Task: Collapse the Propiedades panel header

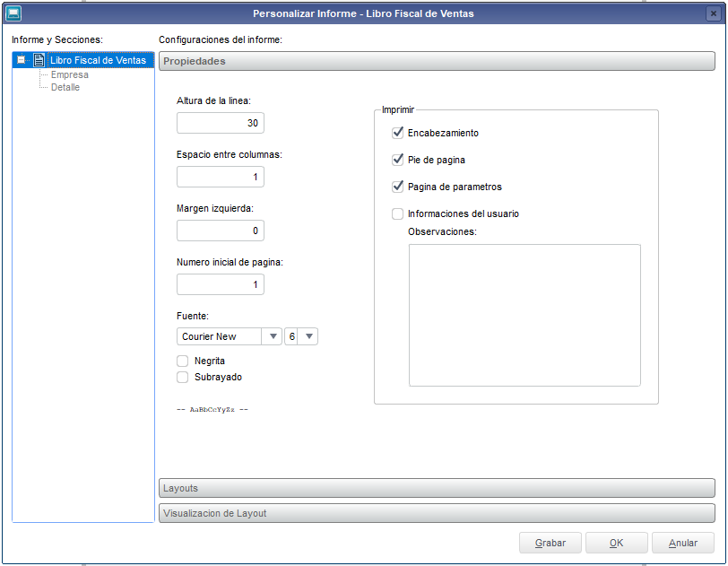Action: 437,61
